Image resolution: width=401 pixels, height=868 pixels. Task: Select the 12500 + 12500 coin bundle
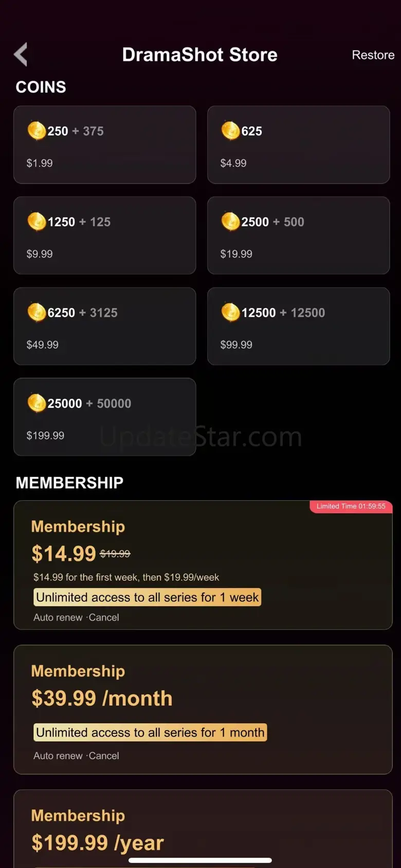point(298,327)
